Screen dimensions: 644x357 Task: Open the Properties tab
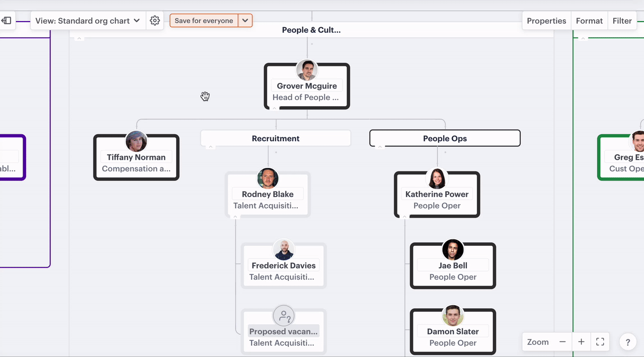546,21
